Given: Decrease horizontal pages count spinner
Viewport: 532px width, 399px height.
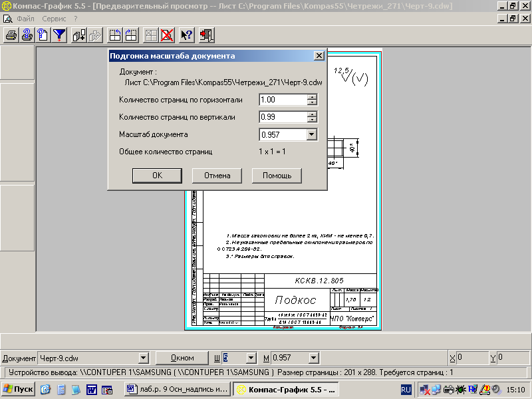Looking at the screenshot, I should (x=312, y=102).
